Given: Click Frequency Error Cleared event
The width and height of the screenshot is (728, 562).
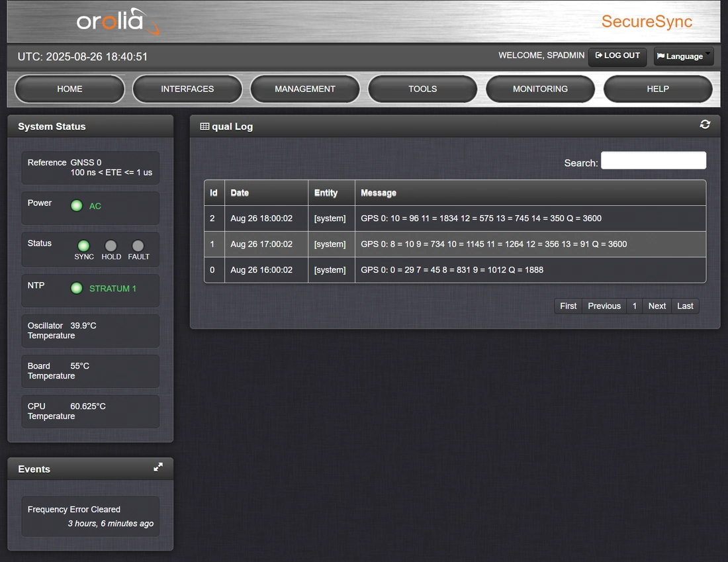Looking at the screenshot, I should (91, 516).
